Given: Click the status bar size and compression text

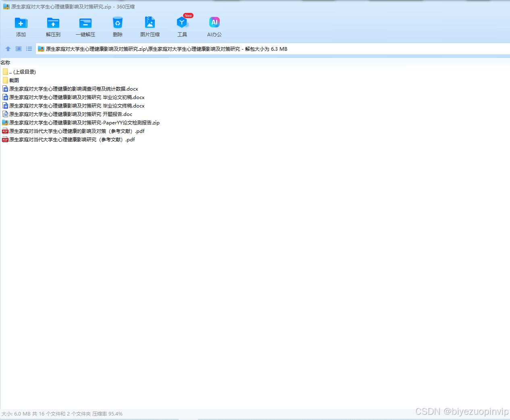Looking at the screenshot, I should point(62,414).
